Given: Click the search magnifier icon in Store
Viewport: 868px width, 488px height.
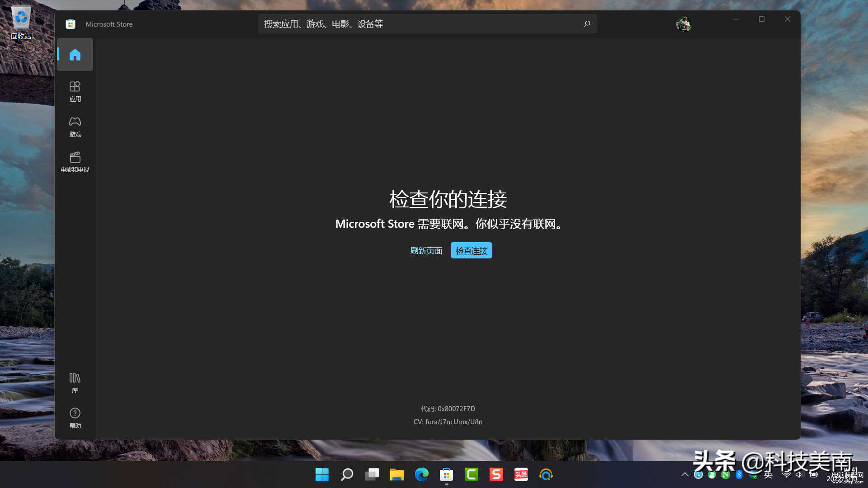Looking at the screenshot, I should pos(587,23).
